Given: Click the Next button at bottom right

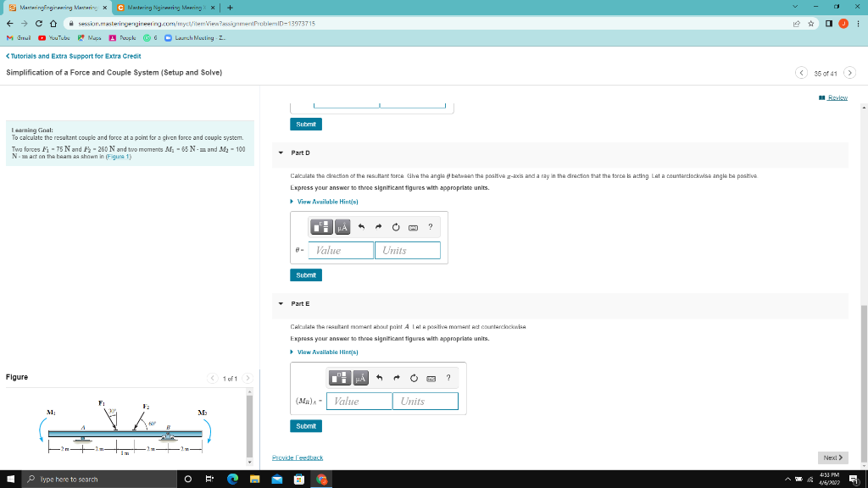Looking at the screenshot, I should tap(832, 457).
